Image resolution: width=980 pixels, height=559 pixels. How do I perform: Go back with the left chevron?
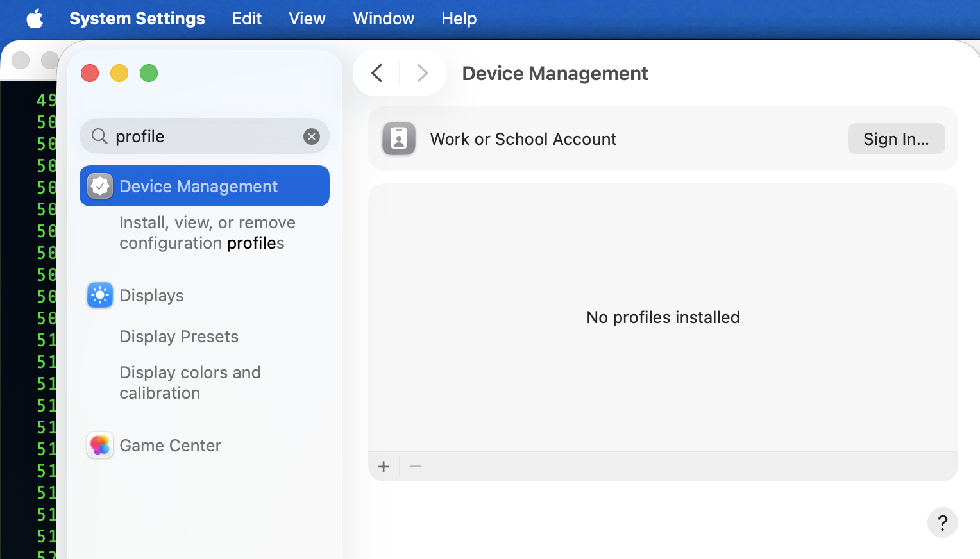tap(377, 73)
